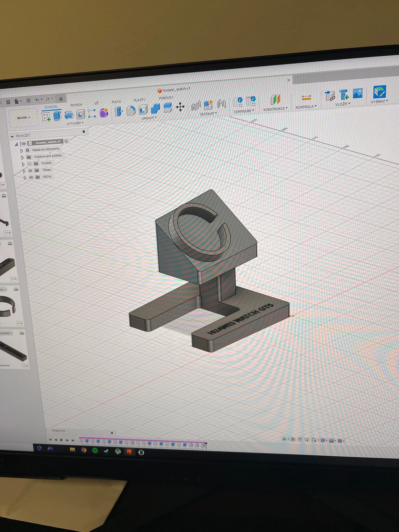Select the Revolve tool
Screen dimensions: 399x532
(x=69, y=115)
